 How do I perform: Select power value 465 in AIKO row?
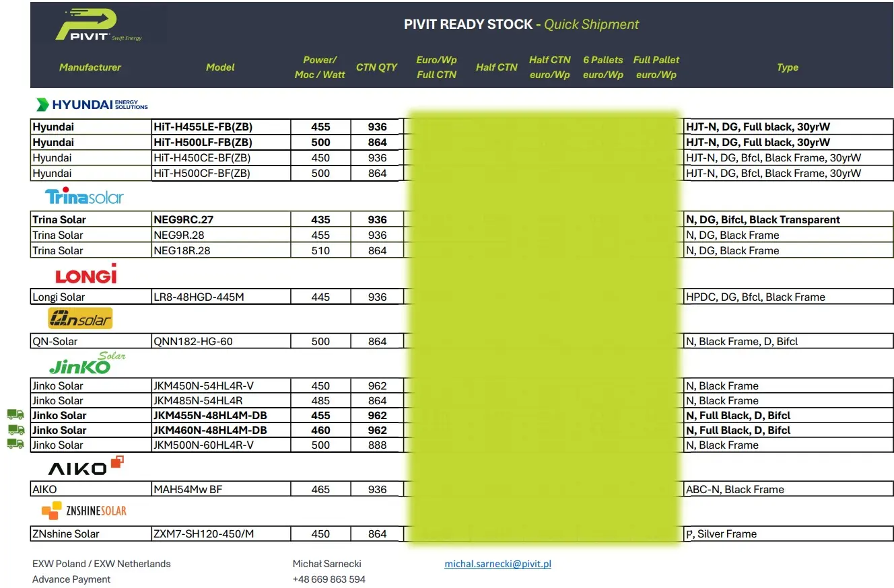pos(321,489)
